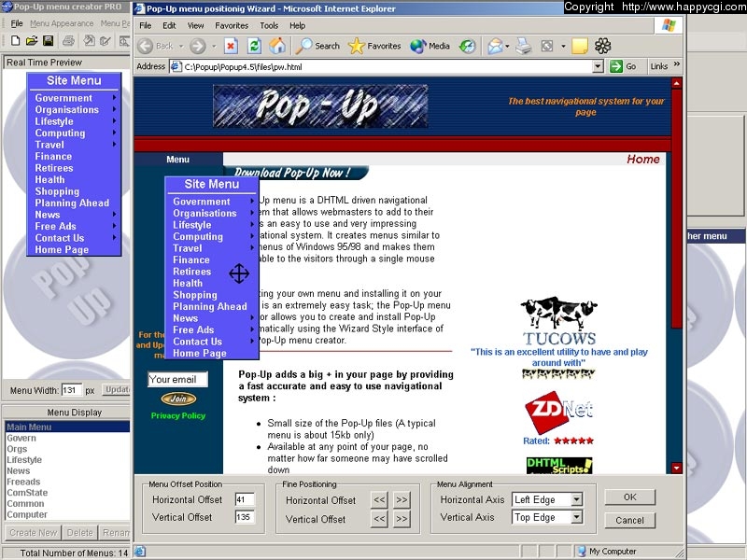Click the red vertical scrollbar thumb
The image size is (747, 560).
[x=676, y=208]
